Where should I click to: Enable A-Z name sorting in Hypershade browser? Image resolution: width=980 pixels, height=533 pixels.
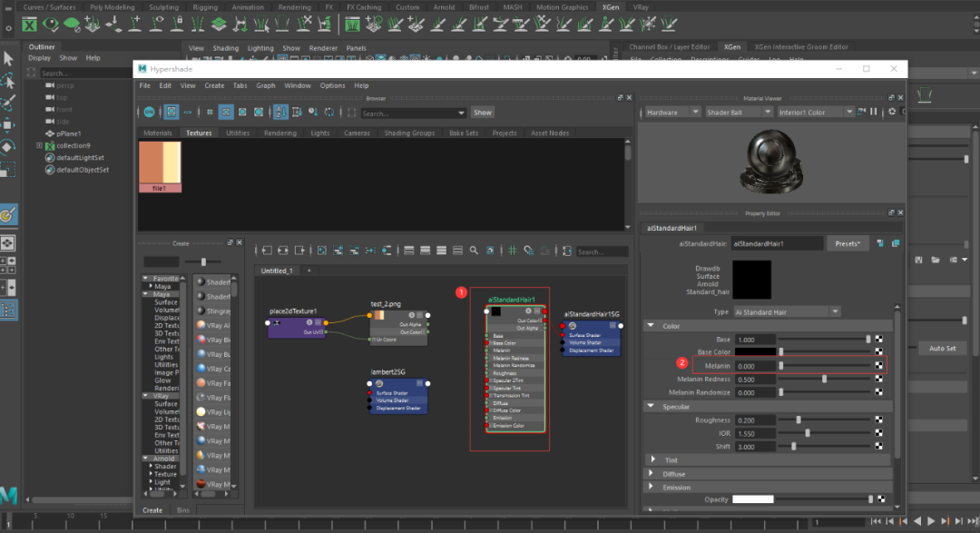point(280,113)
